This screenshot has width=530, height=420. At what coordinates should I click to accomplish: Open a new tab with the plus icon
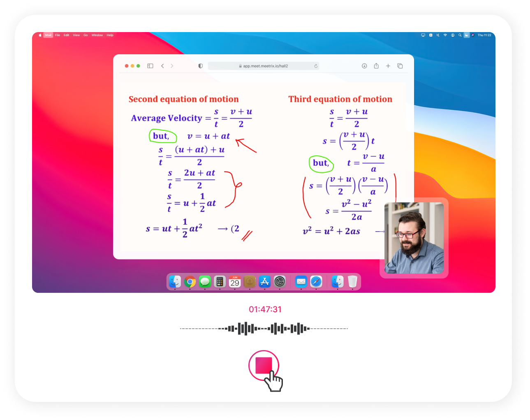[388, 66]
